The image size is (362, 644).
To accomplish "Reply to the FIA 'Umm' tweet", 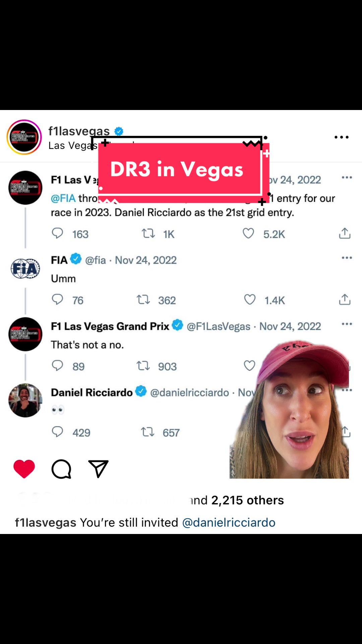I will (x=57, y=300).
